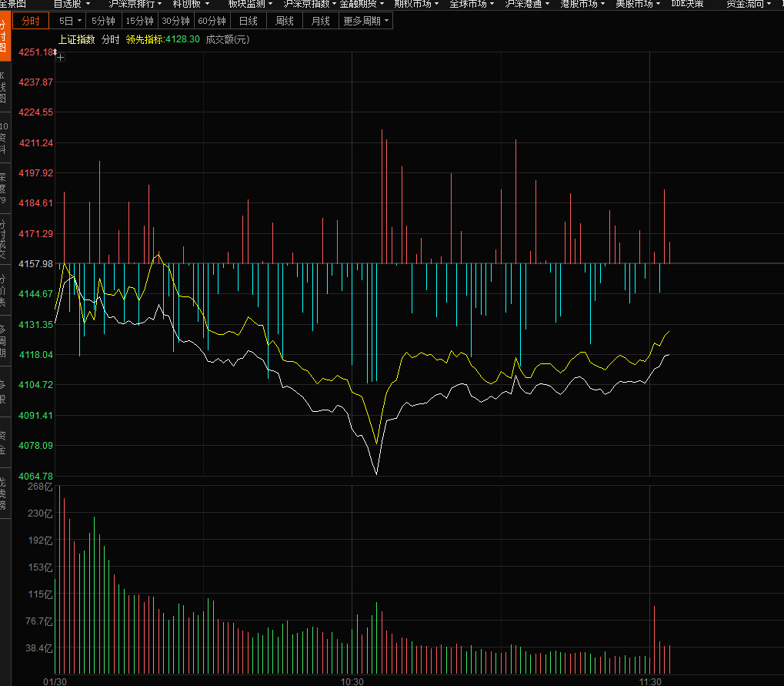
Task: Switch to 周线 chart period
Action: [x=285, y=21]
